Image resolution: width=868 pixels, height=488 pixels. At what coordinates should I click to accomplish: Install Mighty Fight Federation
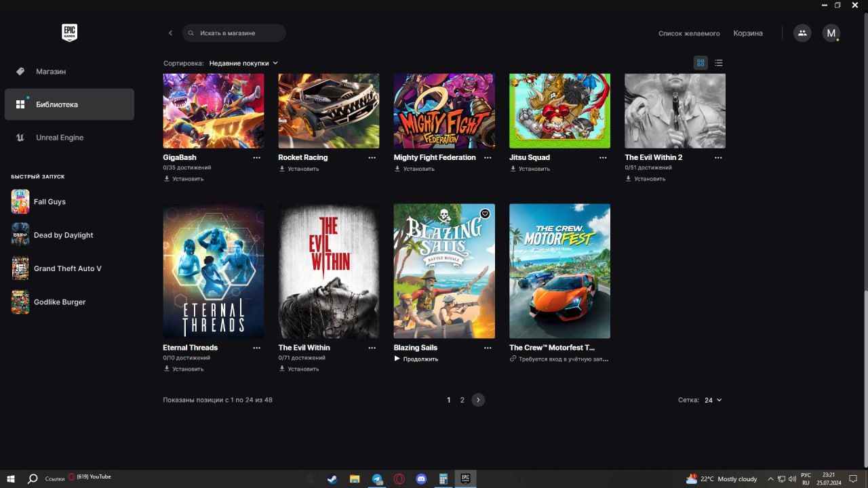pyautogui.click(x=414, y=169)
